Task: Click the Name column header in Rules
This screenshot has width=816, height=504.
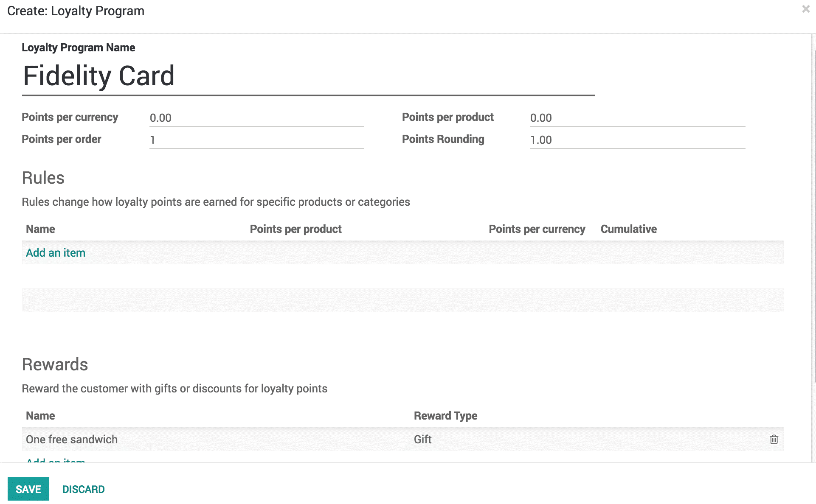Action: (x=41, y=229)
